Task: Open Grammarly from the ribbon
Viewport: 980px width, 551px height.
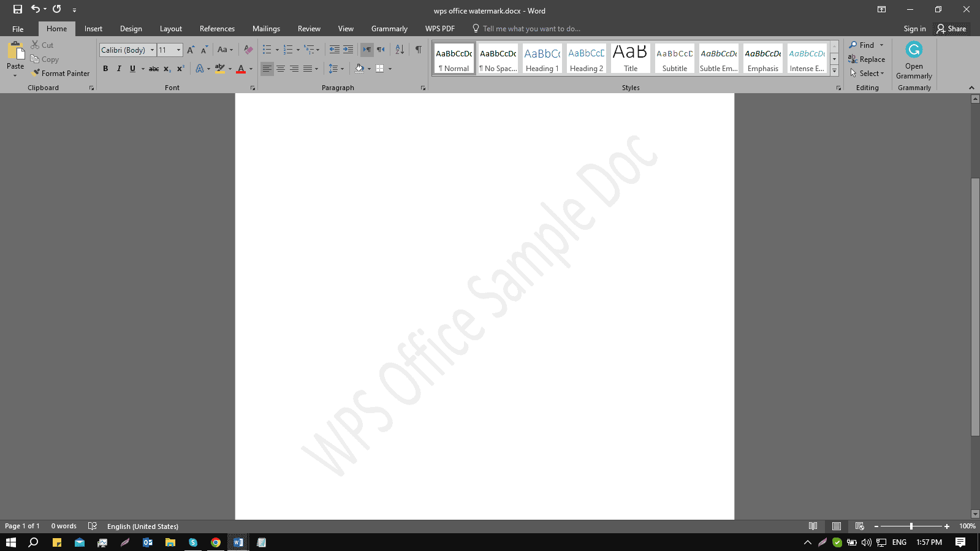Action: click(x=914, y=60)
